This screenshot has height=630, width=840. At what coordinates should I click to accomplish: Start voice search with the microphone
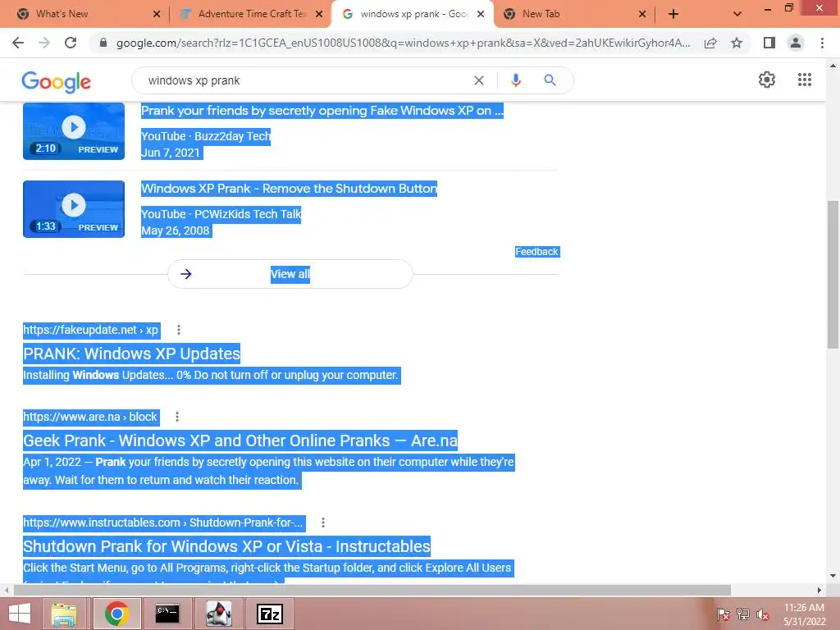(x=515, y=80)
